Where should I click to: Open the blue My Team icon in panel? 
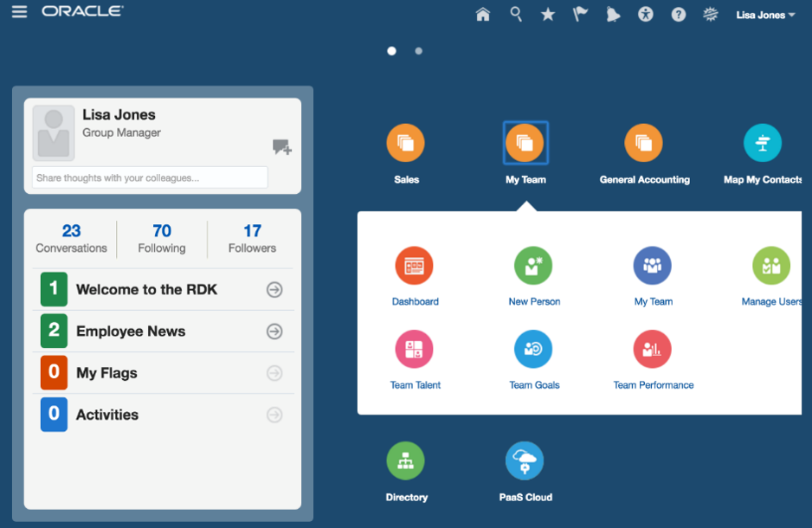coord(653,266)
